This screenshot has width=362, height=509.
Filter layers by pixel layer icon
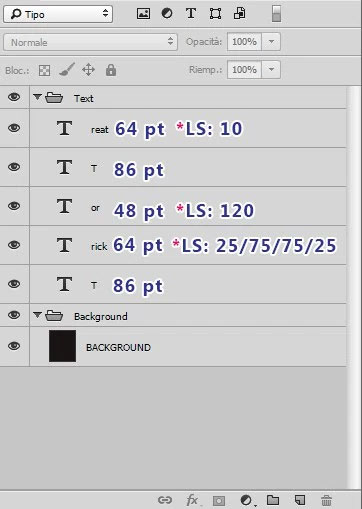[143, 13]
